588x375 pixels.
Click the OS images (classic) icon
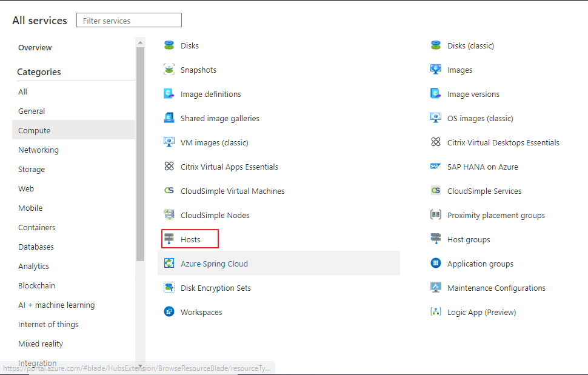pos(436,118)
